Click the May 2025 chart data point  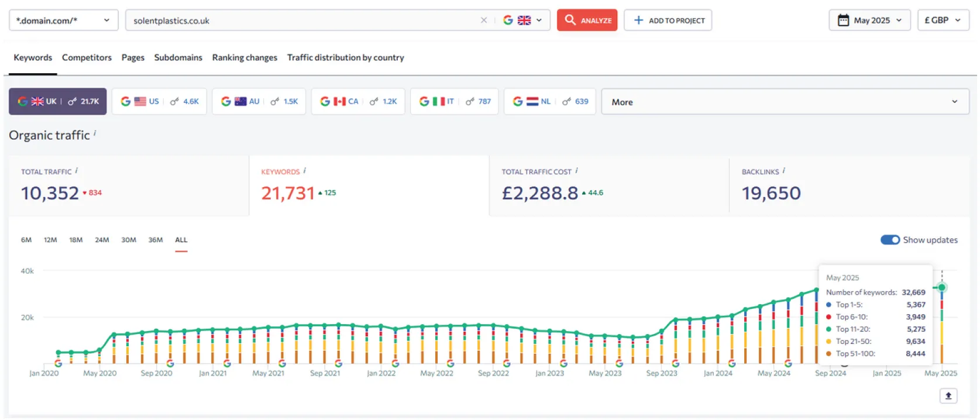tap(942, 287)
